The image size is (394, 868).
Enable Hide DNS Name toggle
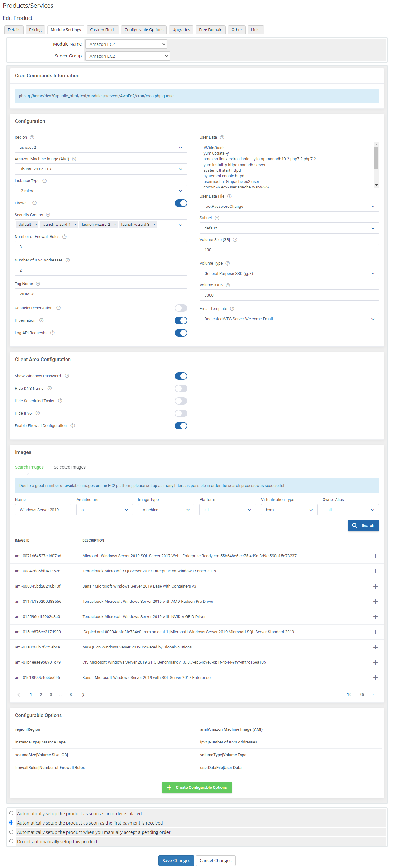coord(181,389)
